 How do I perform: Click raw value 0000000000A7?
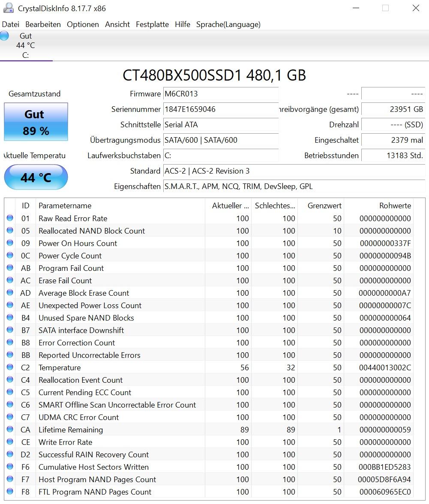click(385, 293)
